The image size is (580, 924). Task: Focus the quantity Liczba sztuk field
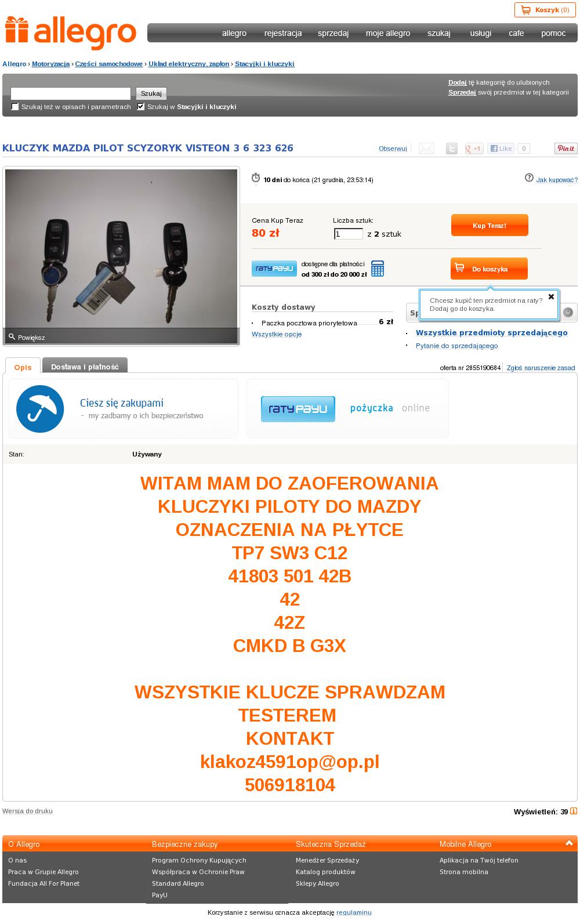tap(349, 234)
